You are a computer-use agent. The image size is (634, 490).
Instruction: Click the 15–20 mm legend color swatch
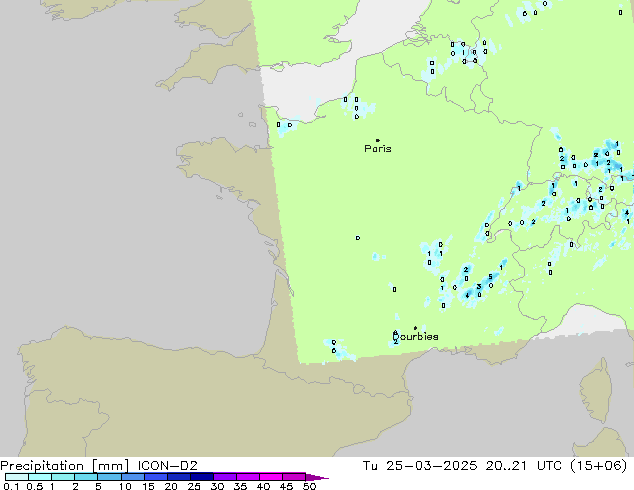(x=156, y=477)
